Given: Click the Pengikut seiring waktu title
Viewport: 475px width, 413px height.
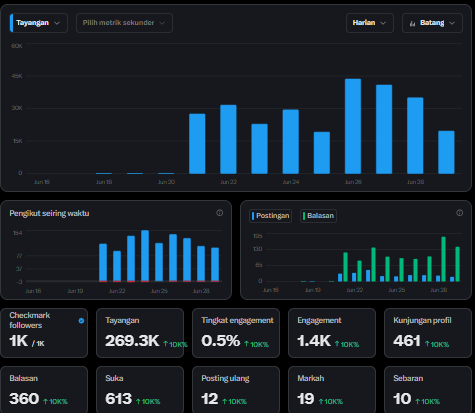Looking at the screenshot, I should 49,213.
